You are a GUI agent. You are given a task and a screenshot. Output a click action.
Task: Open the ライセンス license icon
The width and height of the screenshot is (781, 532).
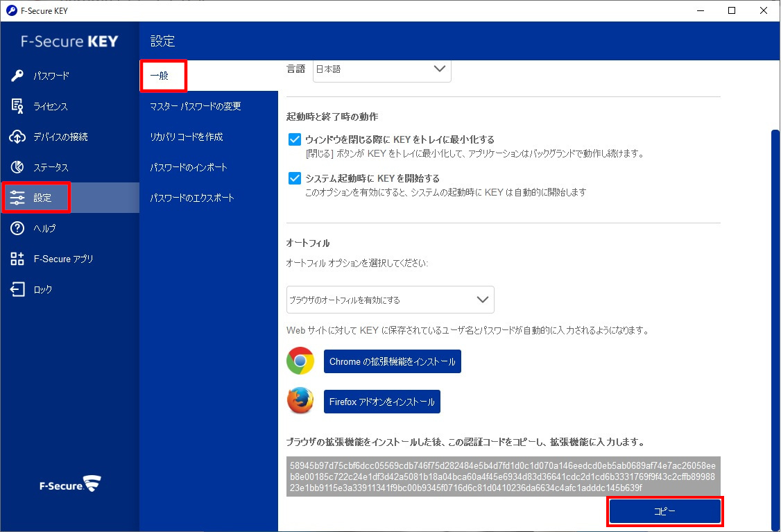point(18,106)
